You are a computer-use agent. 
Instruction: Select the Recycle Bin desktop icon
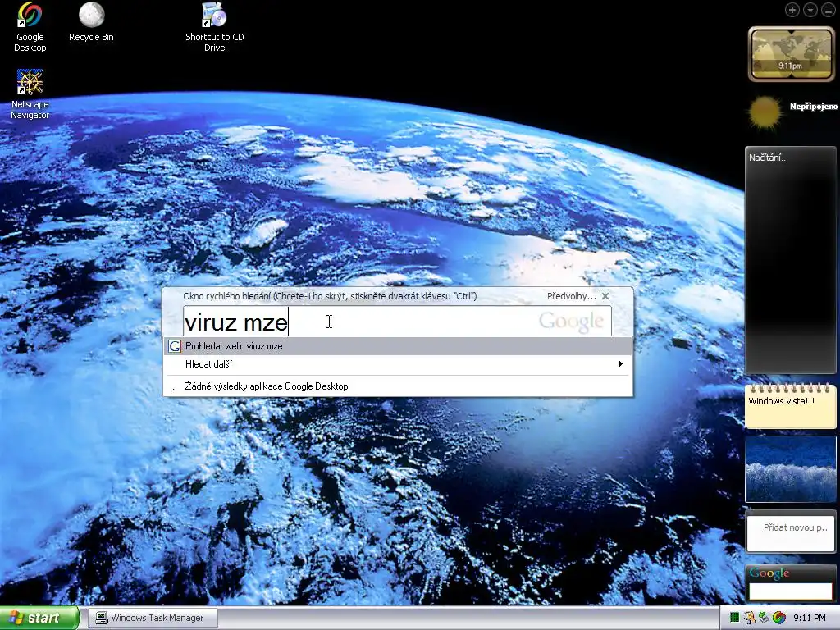click(91, 22)
